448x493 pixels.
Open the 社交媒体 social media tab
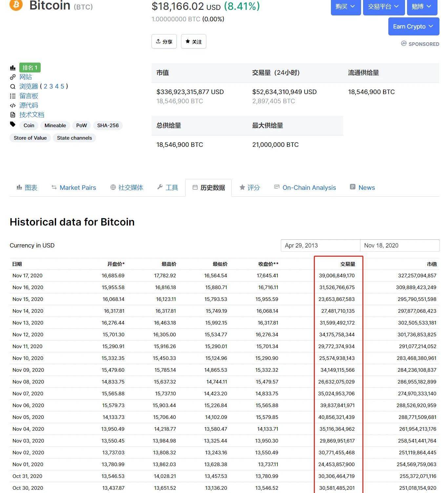[x=127, y=187]
